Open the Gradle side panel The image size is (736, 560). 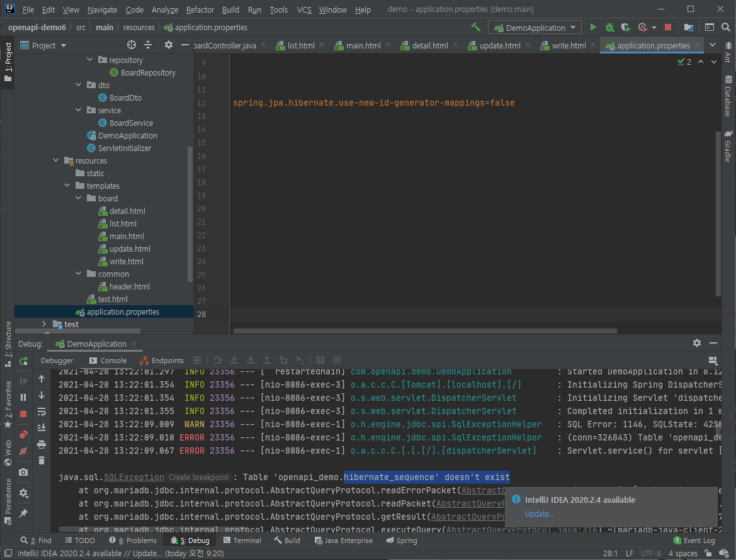tap(728, 146)
